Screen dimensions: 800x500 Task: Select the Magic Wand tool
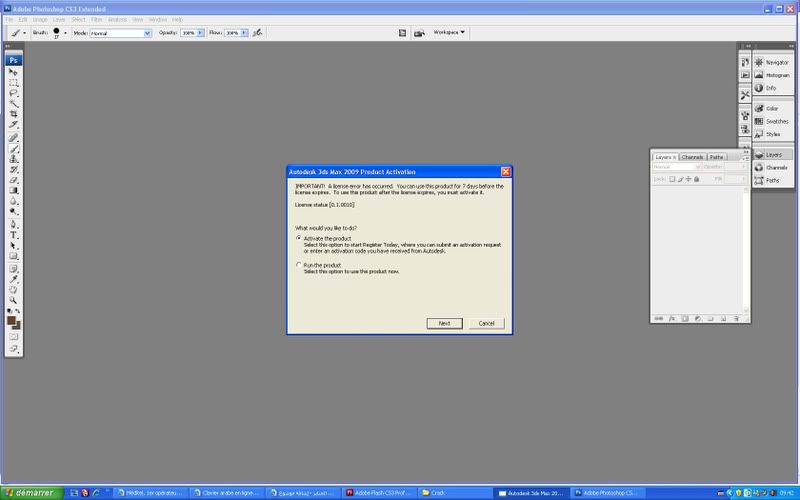coord(14,104)
